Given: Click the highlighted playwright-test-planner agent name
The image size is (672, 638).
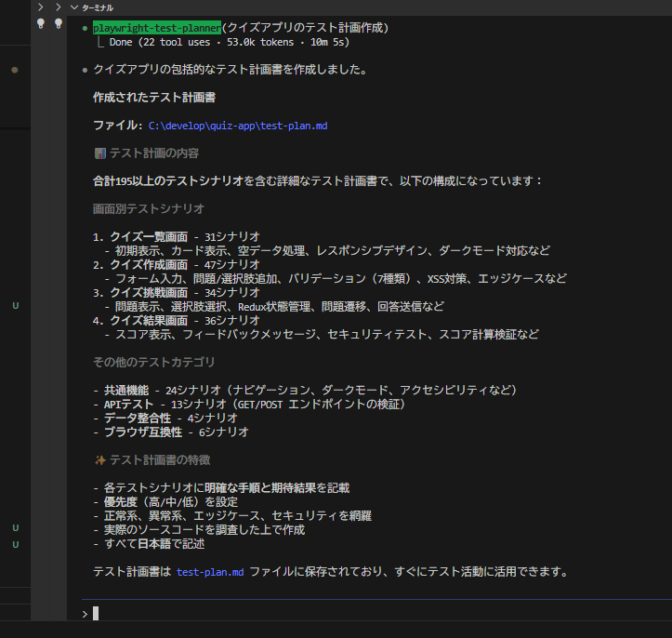Looking at the screenshot, I should click(156, 28).
